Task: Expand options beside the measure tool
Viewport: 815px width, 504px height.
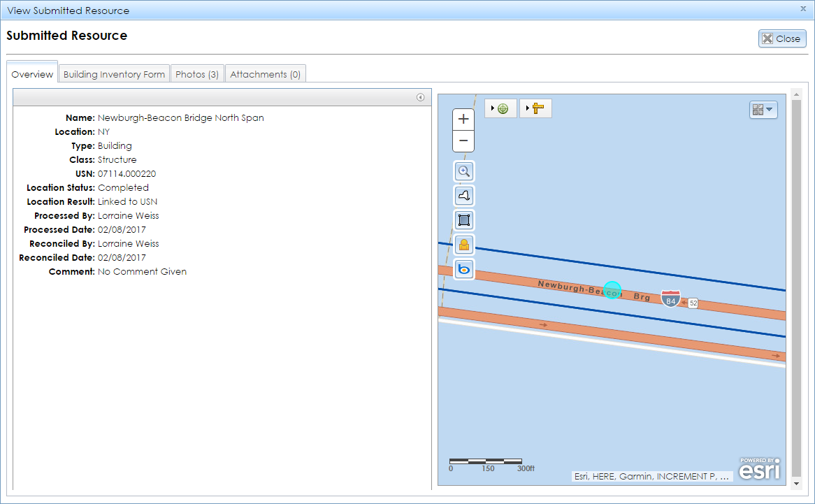Action: click(x=528, y=108)
